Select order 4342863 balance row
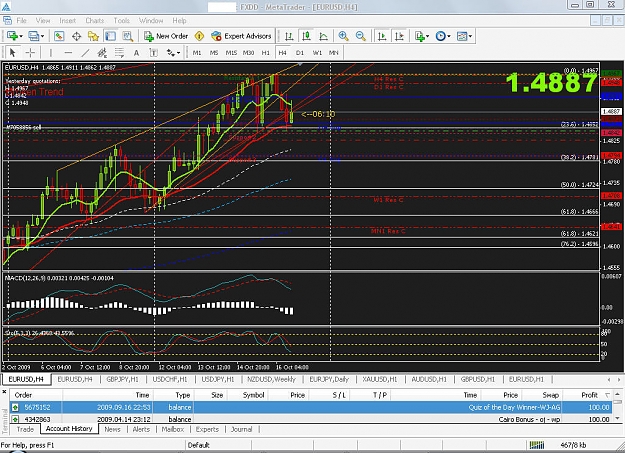Viewport: 625px width, 453px height. tap(311, 419)
